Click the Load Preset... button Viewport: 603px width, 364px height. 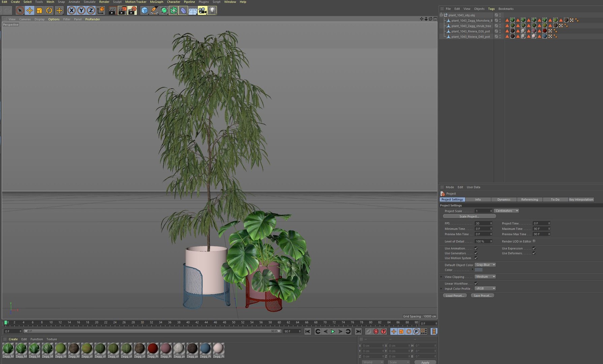click(x=455, y=296)
